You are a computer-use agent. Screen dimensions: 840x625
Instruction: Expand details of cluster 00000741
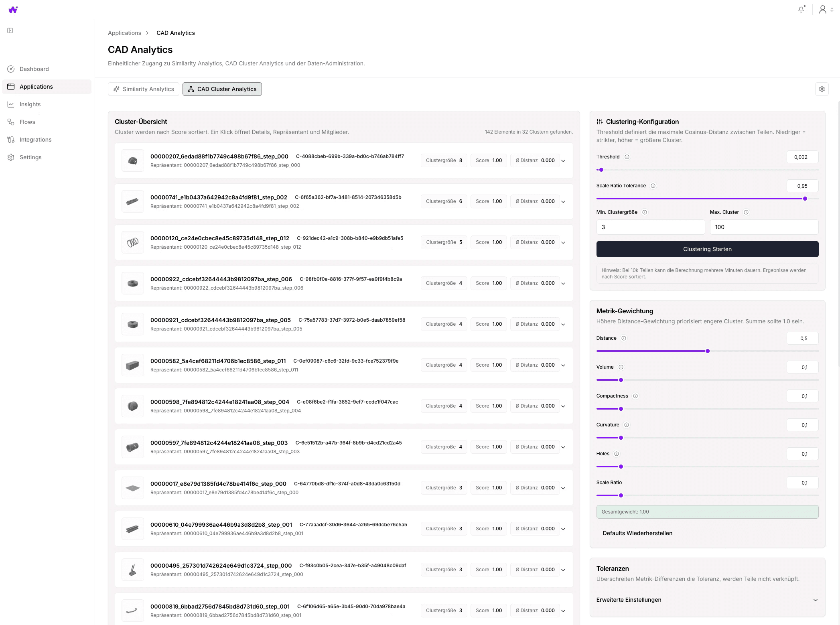(563, 201)
